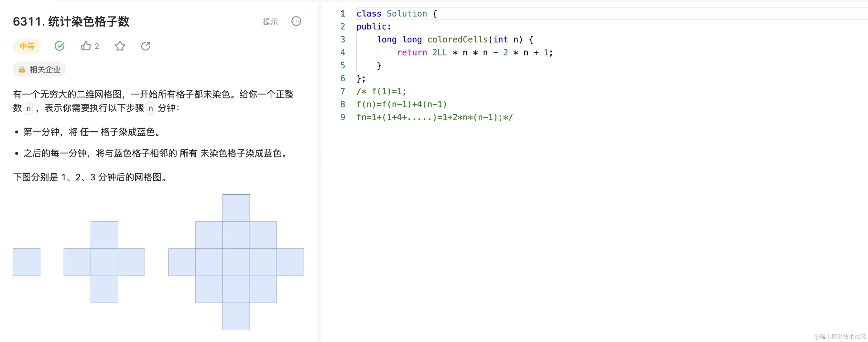Open the 提示 hints link

pos(270,22)
